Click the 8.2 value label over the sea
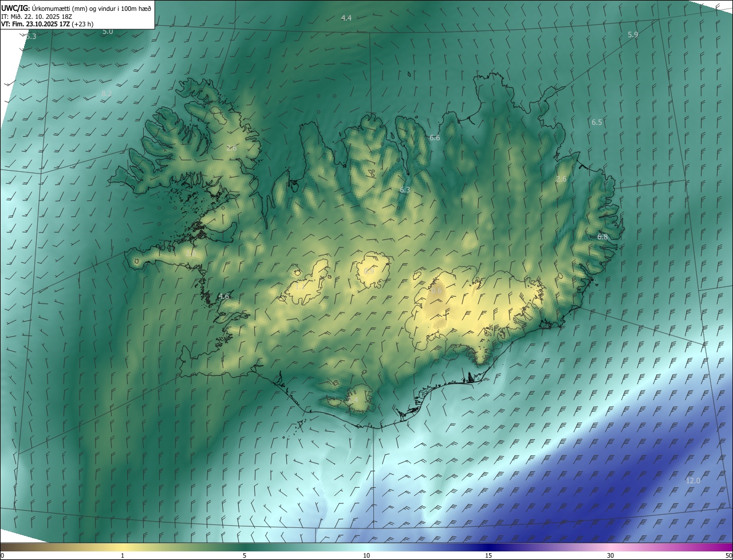This screenshot has height=560, width=733. [x=107, y=93]
